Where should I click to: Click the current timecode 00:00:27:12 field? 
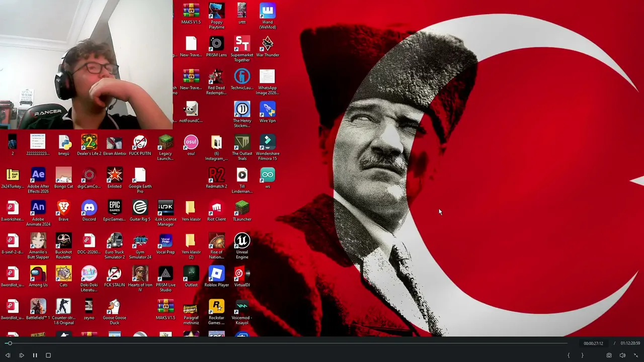pos(593,343)
